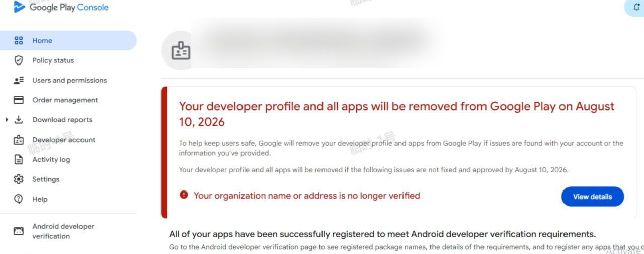Click the Policy status shield icon
644x254 pixels.
pos(19,60)
